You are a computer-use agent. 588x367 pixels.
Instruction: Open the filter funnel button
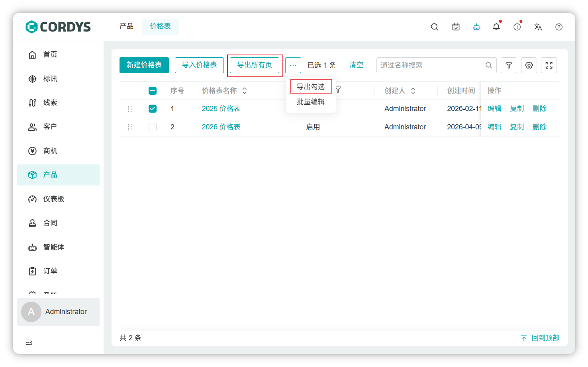click(x=509, y=65)
